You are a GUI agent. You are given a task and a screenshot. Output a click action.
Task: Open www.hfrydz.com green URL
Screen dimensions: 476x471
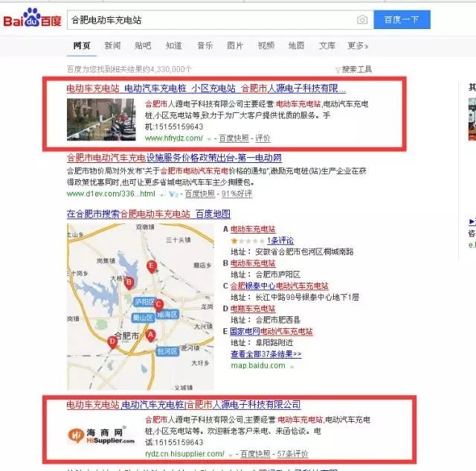pos(174,138)
